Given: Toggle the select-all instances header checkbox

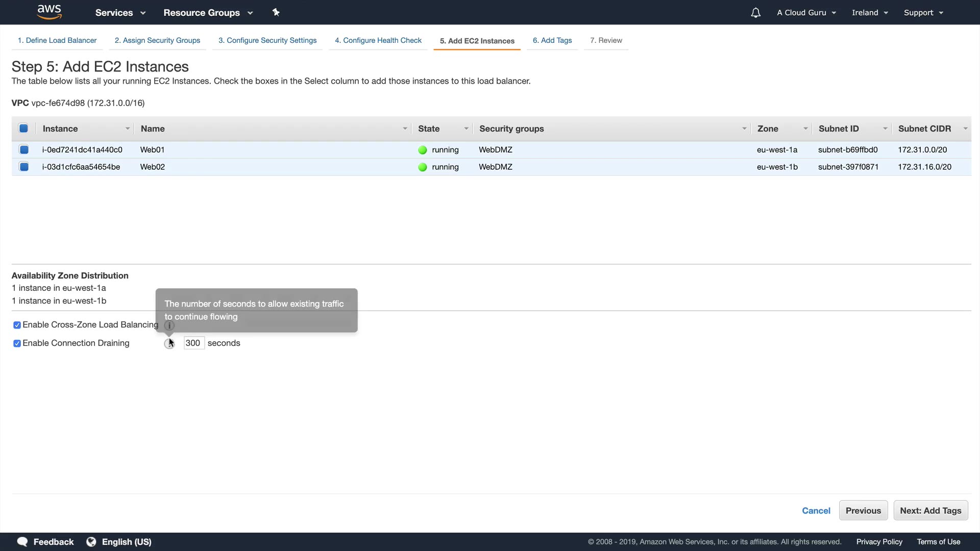Looking at the screenshot, I should tap(23, 129).
